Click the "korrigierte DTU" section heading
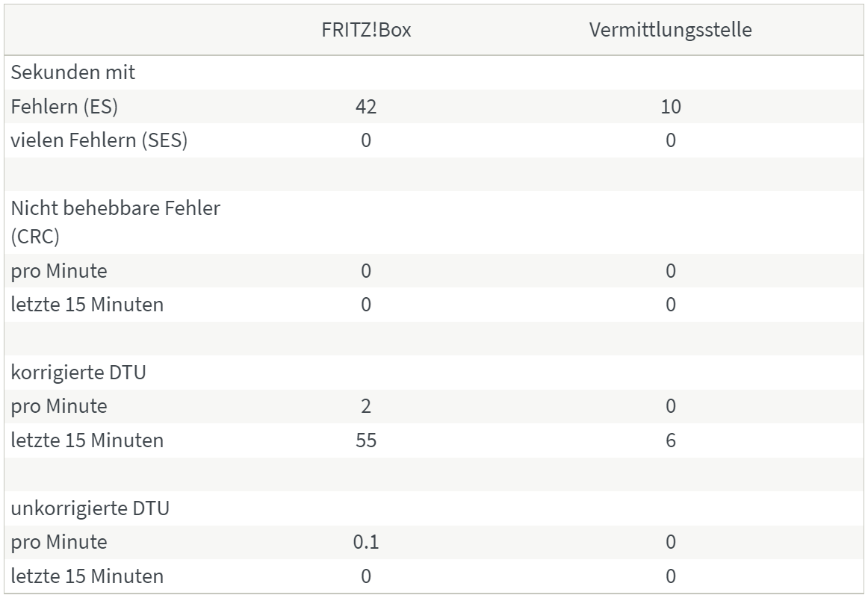The height and width of the screenshot is (598, 868). pyautogui.click(x=78, y=373)
